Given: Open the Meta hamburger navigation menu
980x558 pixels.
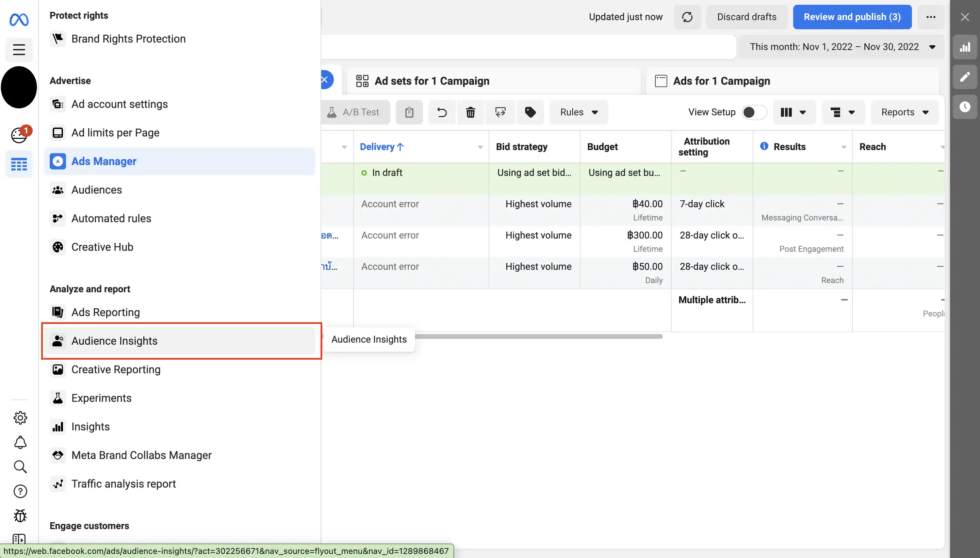Looking at the screenshot, I should (x=19, y=49).
